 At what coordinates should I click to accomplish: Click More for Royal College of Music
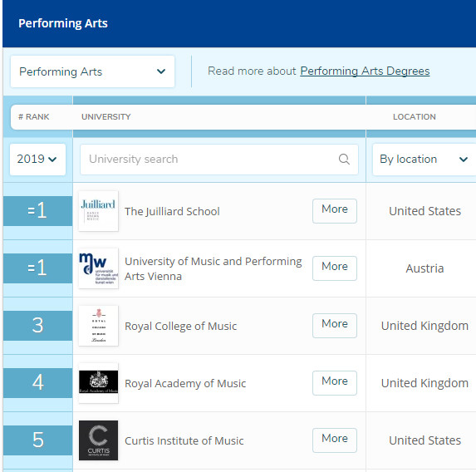[335, 326]
